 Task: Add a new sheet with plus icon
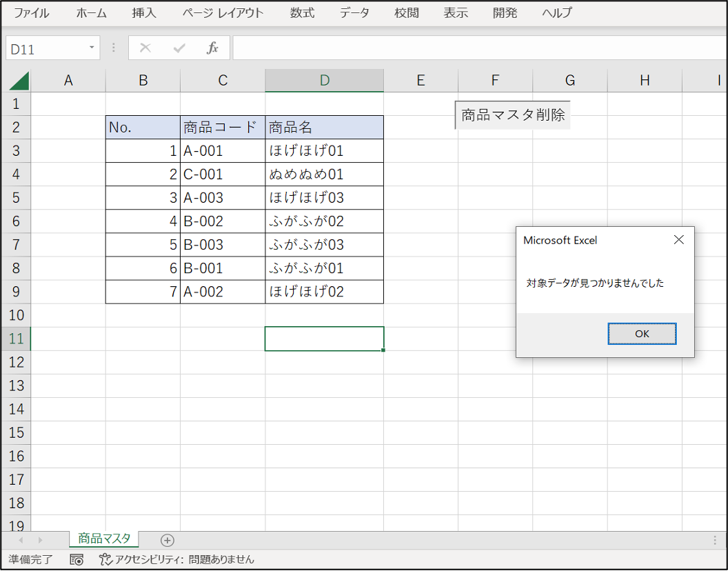click(167, 540)
